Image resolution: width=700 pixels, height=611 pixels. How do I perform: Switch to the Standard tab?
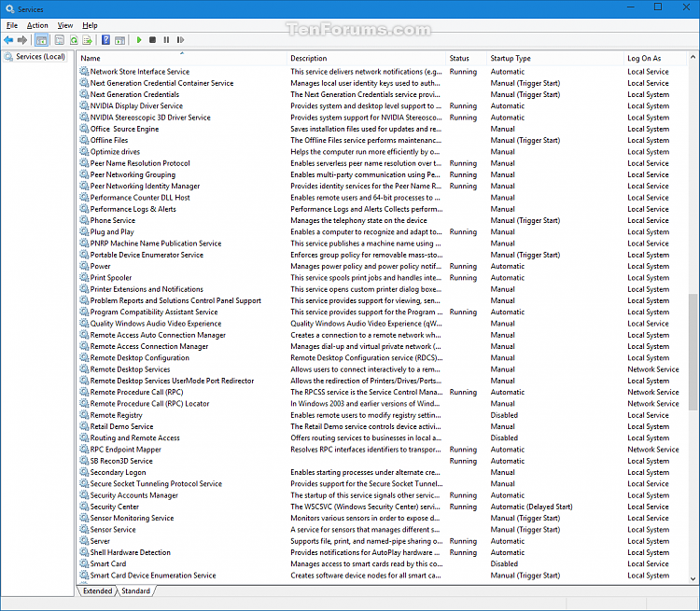coord(135,590)
